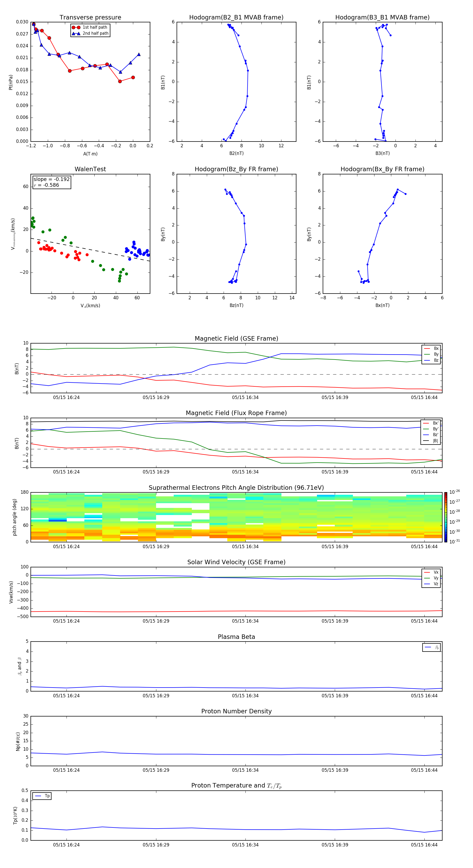Click 'Hodogram(Bz_By FR frame)' title

(236, 169)
